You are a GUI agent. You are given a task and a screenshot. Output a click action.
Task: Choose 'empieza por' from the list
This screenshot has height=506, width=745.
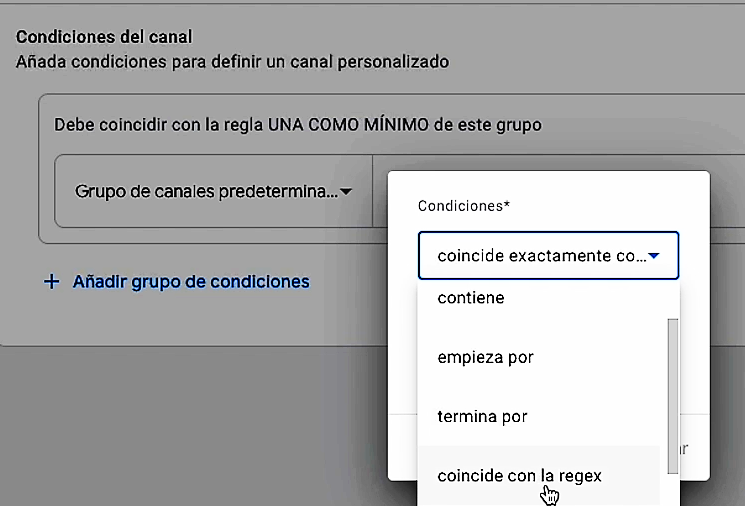point(486,357)
